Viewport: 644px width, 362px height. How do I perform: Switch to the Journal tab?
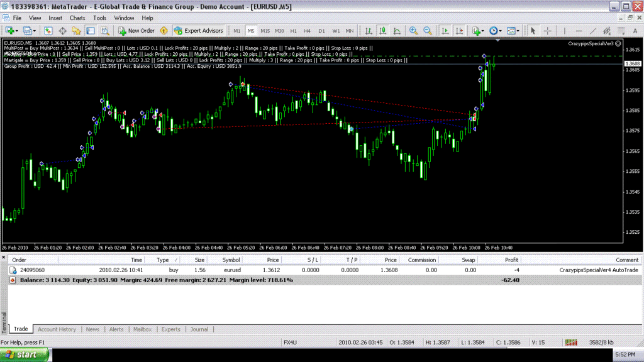(x=199, y=329)
